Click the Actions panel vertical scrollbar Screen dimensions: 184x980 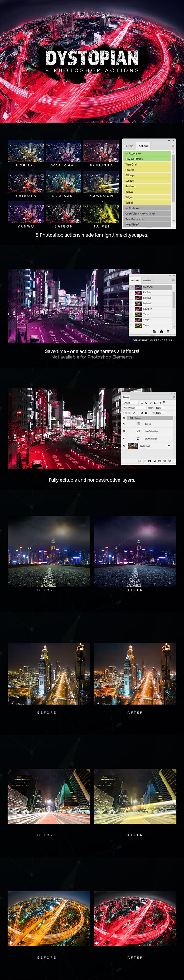tap(174, 178)
